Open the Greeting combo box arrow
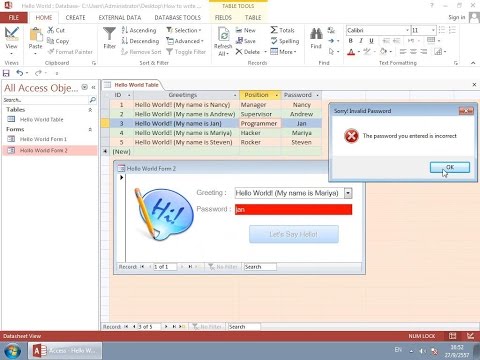480x360 pixels. [348, 193]
